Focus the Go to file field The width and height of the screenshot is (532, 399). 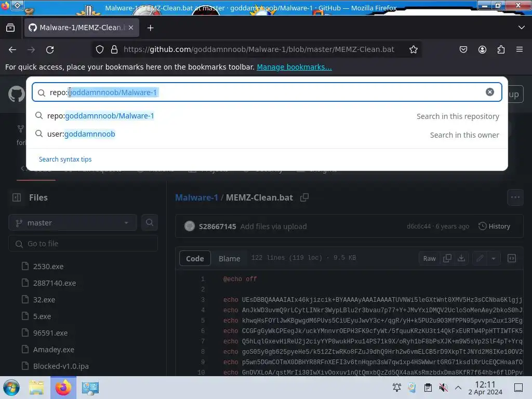point(83,244)
